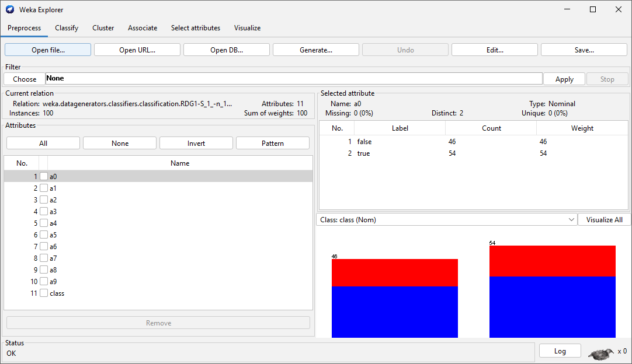
Task: Switch to the Classify tab
Action: [x=67, y=28]
